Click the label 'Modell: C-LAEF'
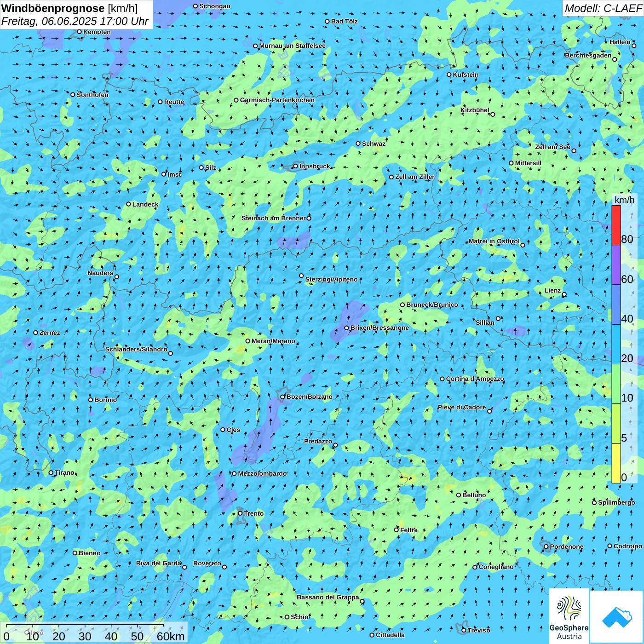 pos(603,8)
